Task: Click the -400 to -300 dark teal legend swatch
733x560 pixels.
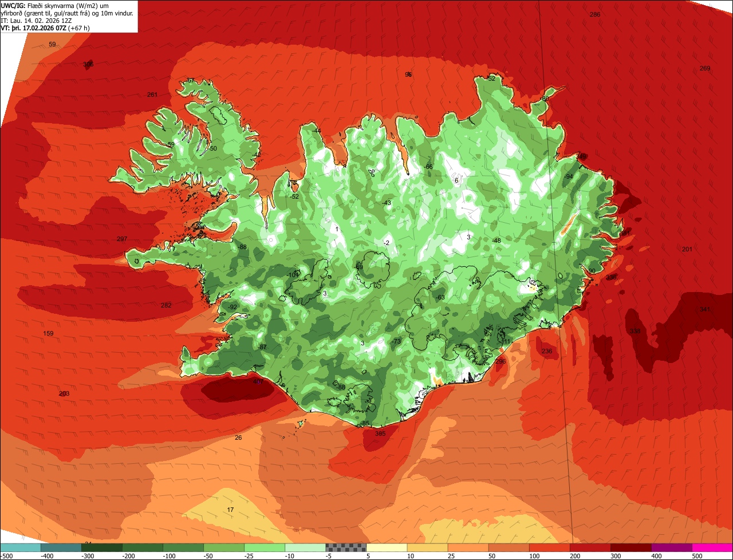Action: [x=61, y=547]
